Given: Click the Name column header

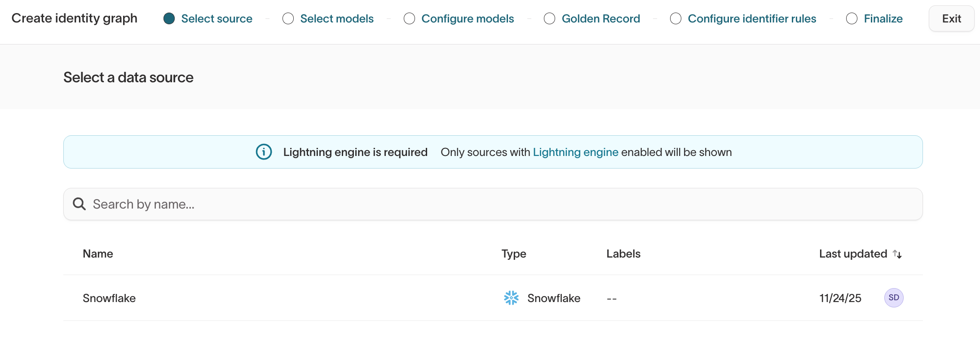Looking at the screenshot, I should click(x=98, y=253).
